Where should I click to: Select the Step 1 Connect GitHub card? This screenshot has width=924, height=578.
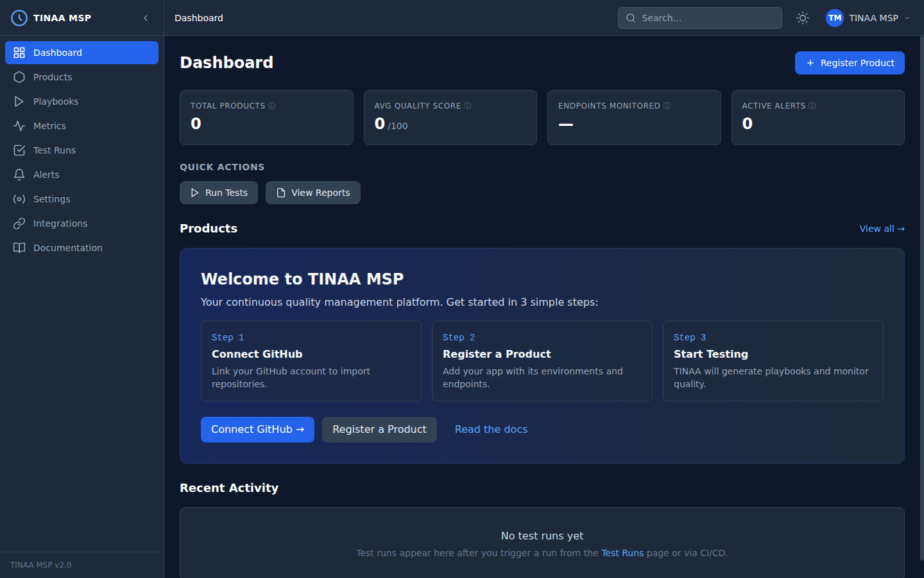tap(311, 361)
